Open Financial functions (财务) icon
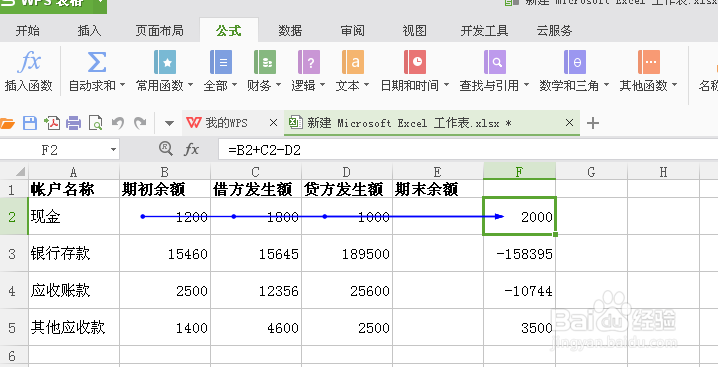 click(265, 62)
